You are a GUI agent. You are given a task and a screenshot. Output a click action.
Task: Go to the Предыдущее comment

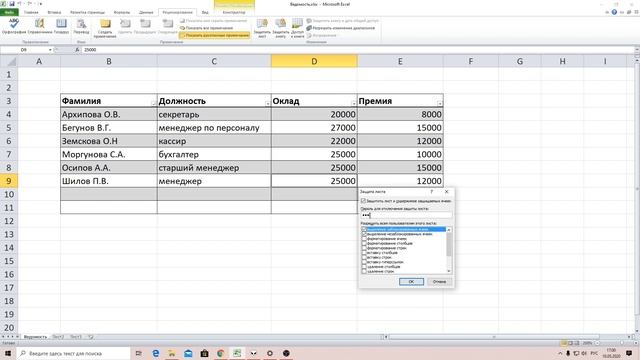pyautogui.click(x=145, y=26)
